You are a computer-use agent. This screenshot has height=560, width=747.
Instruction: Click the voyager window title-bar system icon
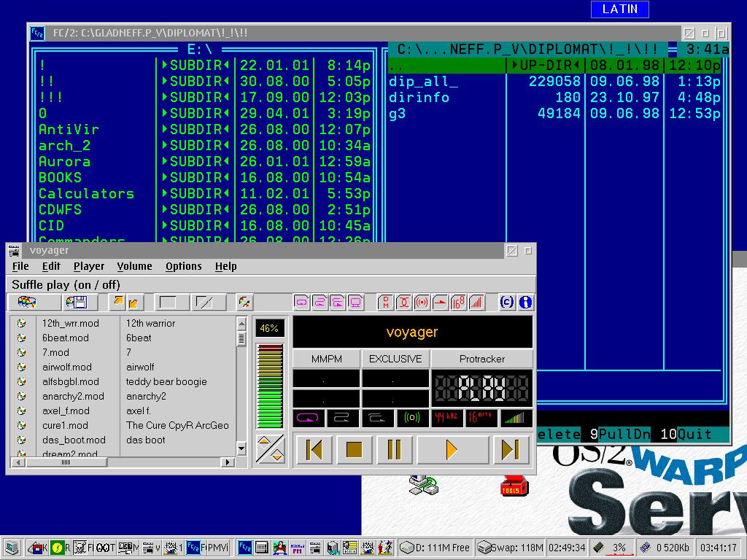[14, 251]
